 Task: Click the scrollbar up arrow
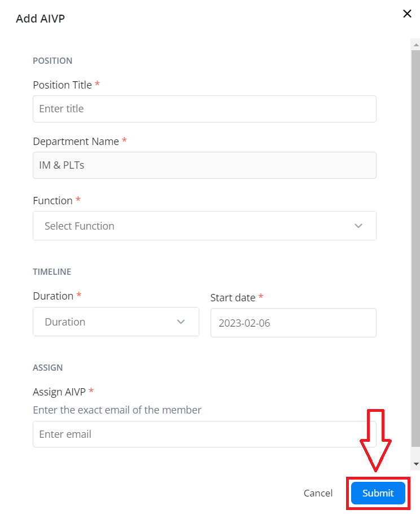click(415, 45)
